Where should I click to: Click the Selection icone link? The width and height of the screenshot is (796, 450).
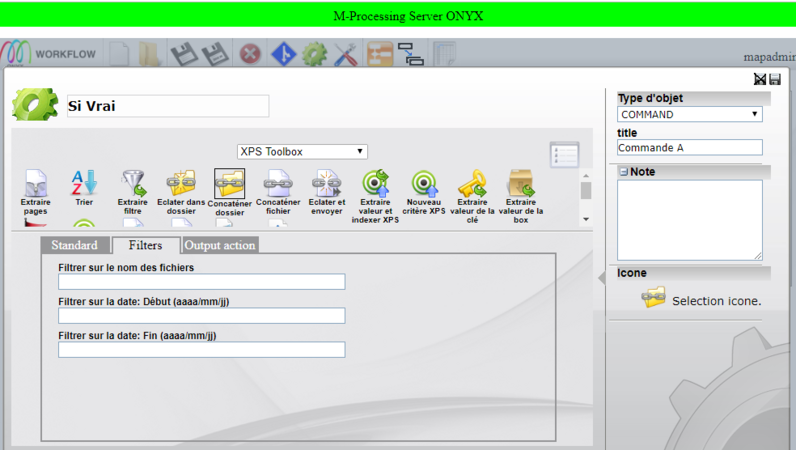coord(716,301)
